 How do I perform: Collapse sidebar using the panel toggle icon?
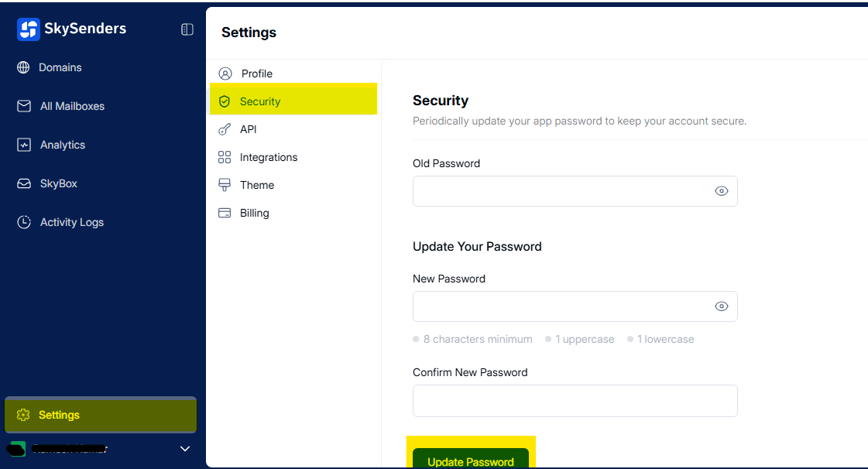187,29
